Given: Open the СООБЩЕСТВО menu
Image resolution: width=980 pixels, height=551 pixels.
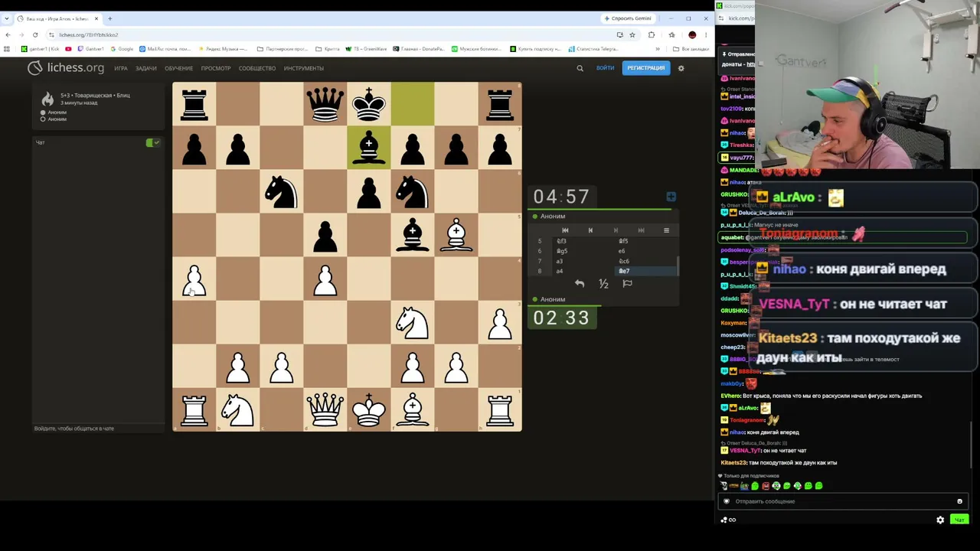Looking at the screenshot, I should point(257,68).
